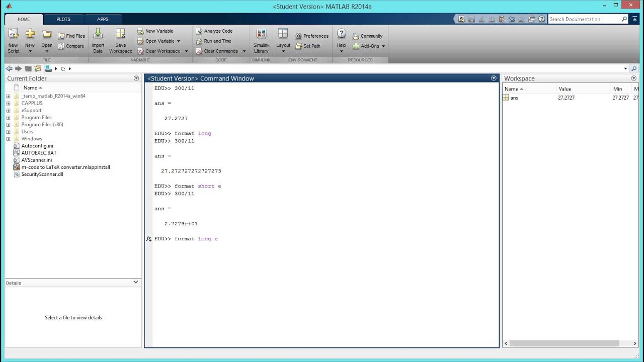
Task: Select the ans variable in Workspace
Action: click(x=514, y=98)
